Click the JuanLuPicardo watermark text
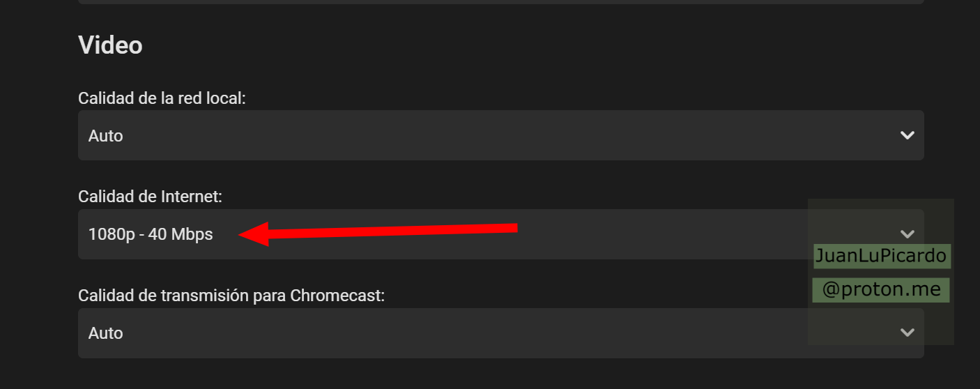The image size is (980, 389). click(881, 256)
